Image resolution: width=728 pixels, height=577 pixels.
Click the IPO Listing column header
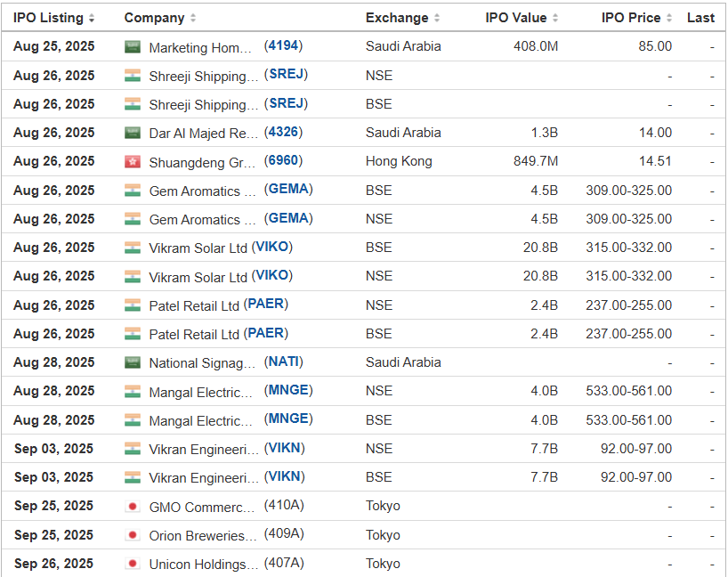point(48,18)
